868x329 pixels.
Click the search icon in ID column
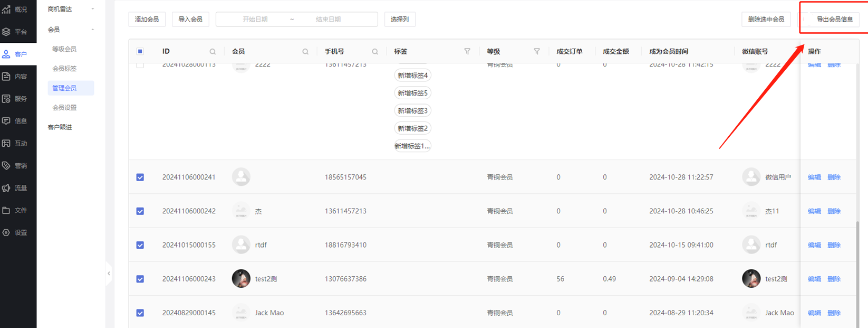click(213, 52)
